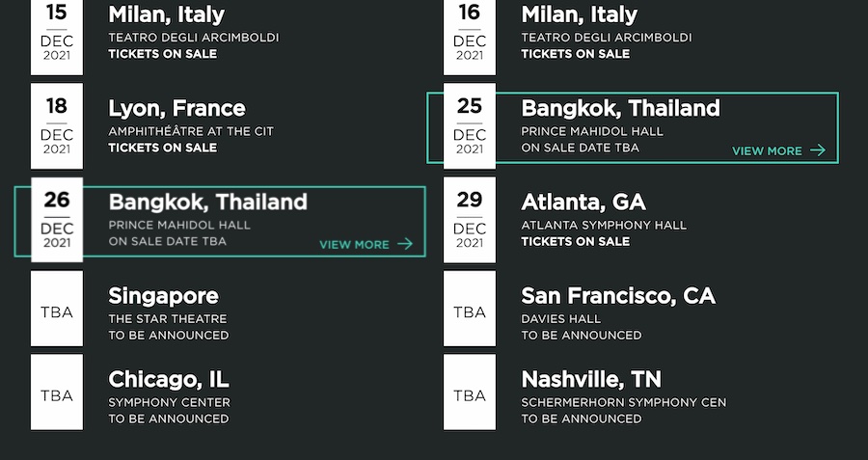Select the Dec 15 date tile for Milan

[57, 36]
